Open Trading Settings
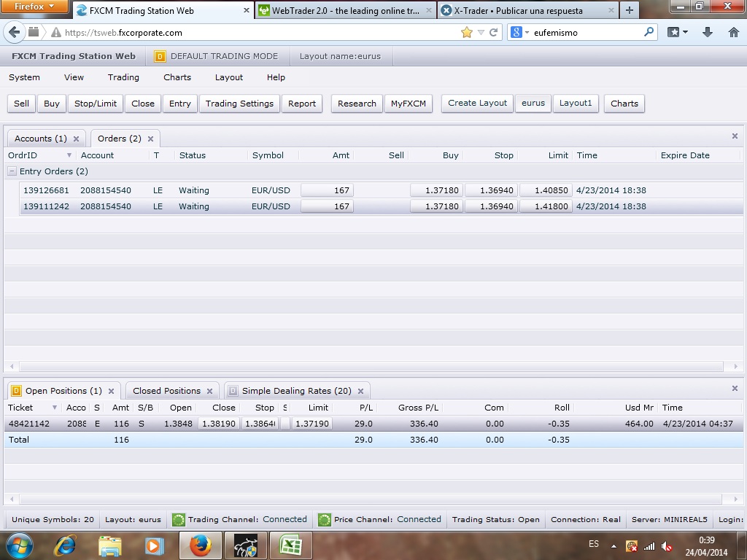The width and height of the screenshot is (747, 560). [x=239, y=104]
